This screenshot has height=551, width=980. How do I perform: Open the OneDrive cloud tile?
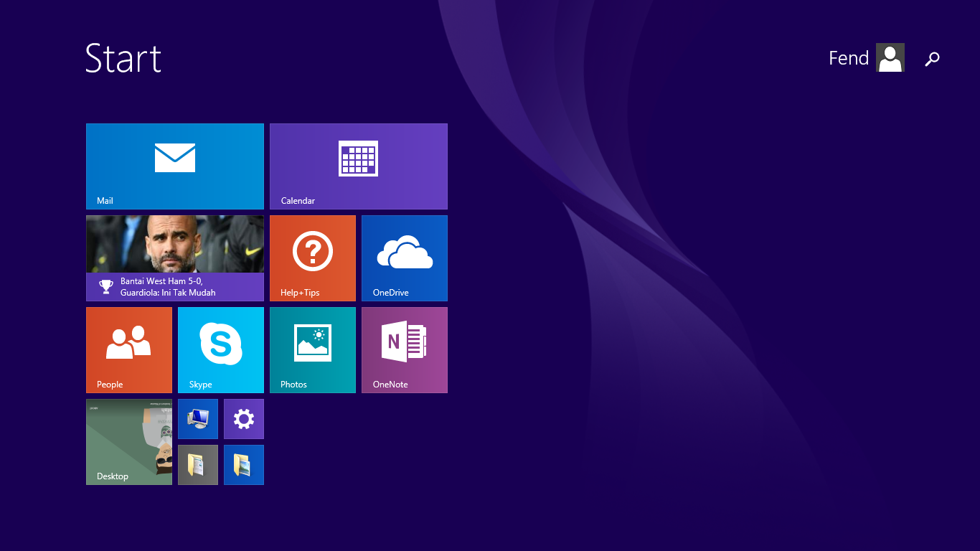pyautogui.click(x=404, y=258)
